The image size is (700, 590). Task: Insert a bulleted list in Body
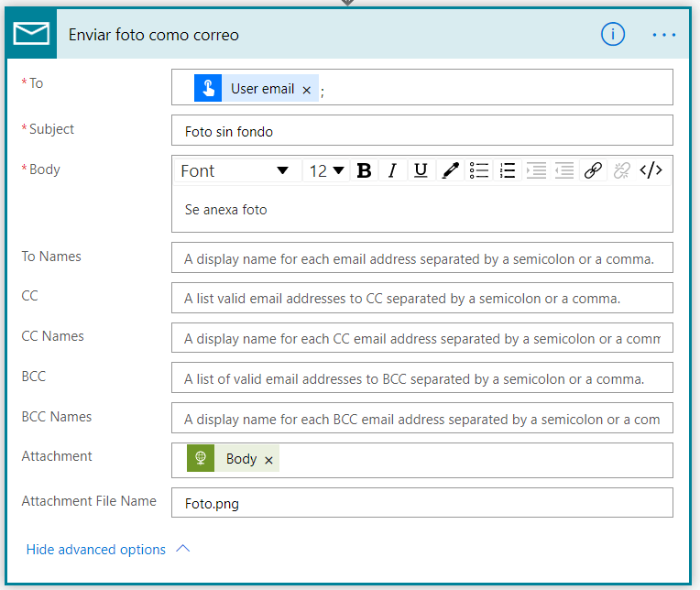click(478, 170)
